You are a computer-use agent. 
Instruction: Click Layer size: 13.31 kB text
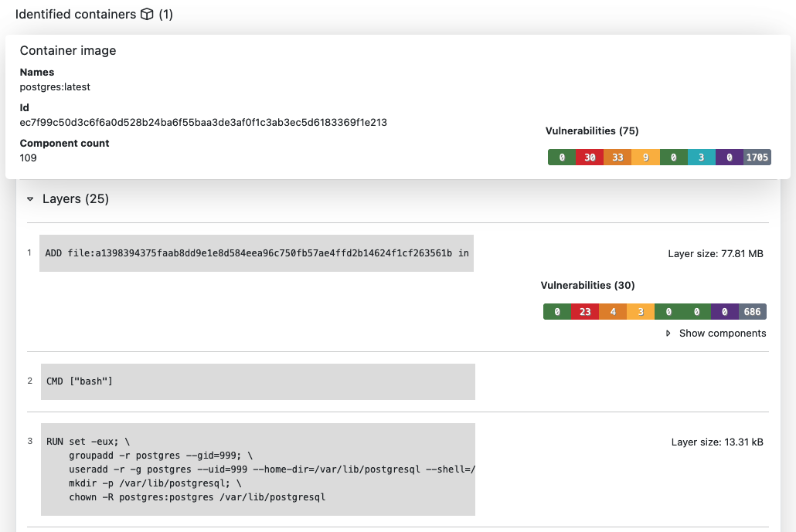coord(717,442)
